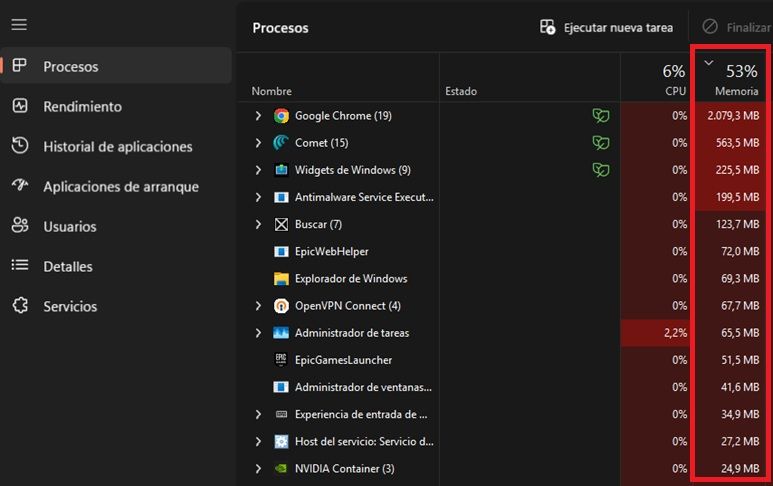This screenshot has height=486, width=773.
Task: Expand the Antimalware Service Executable group
Action: pyautogui.click(x=258, y=197)
